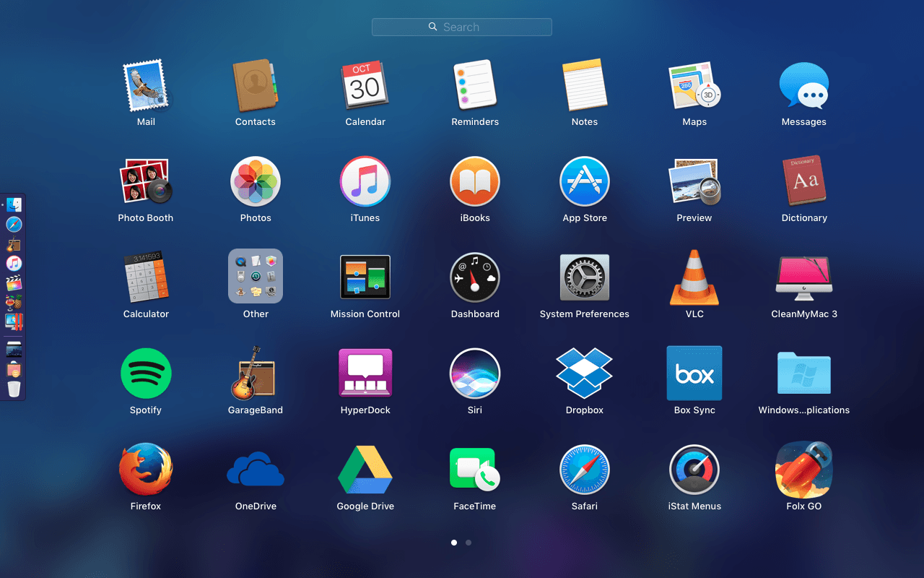
Task: Expand the Other folder
Action: coord(256,276)
